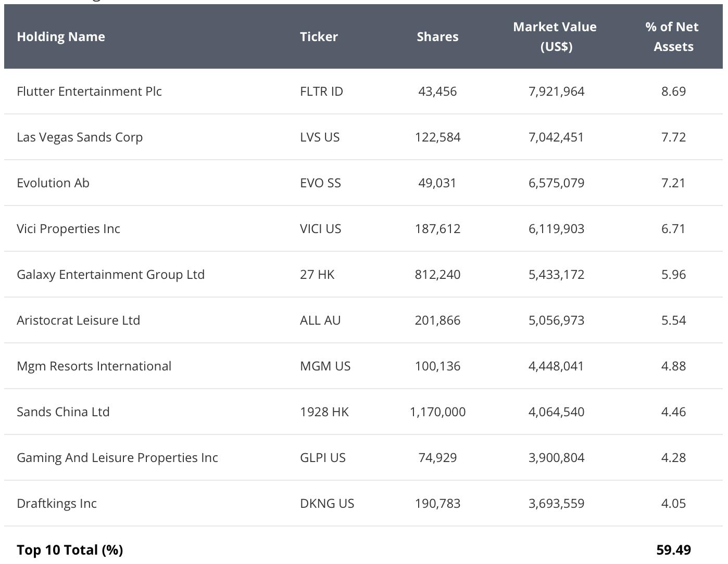The image size is (728, 564).
Task: Select Evolution Ab holding name
Action: click(x=53, y=183)
